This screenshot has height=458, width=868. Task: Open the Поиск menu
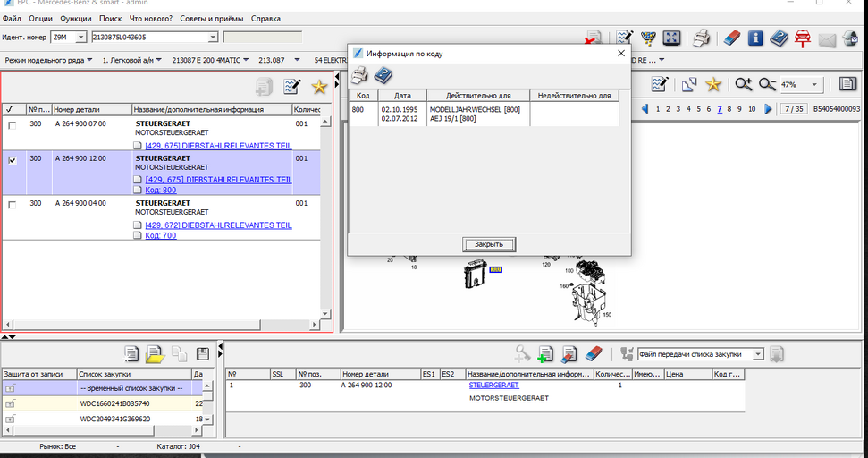pyautogui.click(x=111, y=18)
